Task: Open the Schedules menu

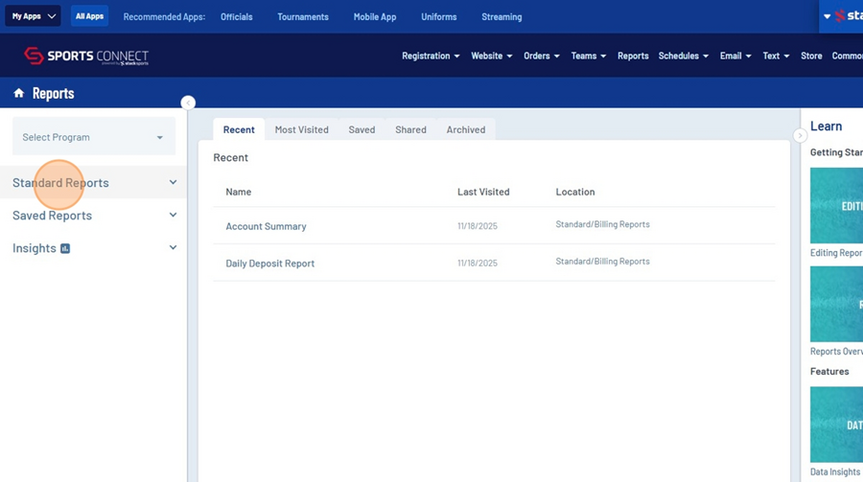Action: point(683,56)
